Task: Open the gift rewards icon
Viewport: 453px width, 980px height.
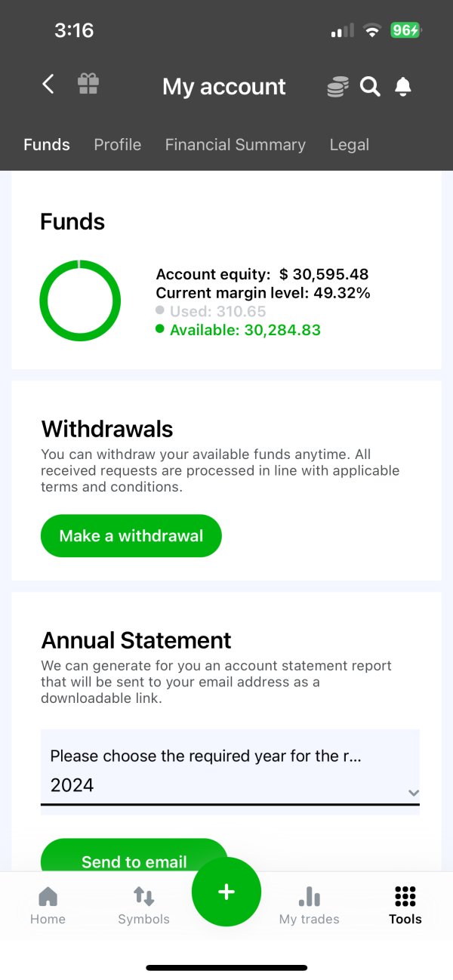Action: point(88,84)
